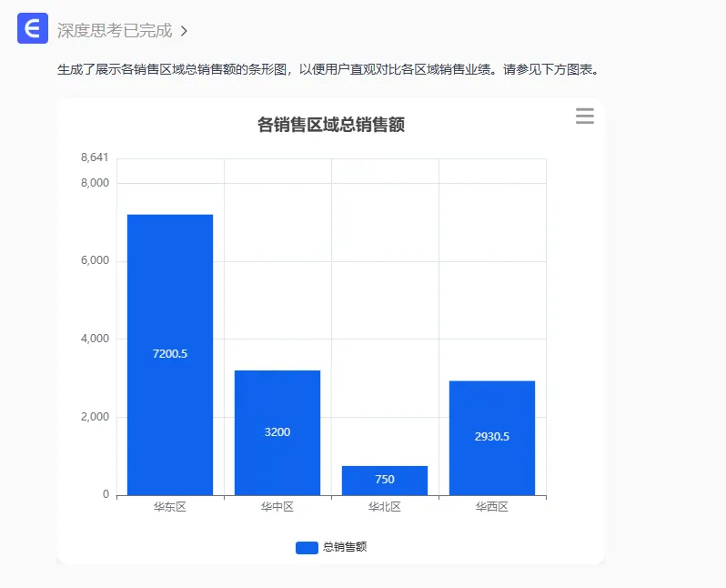Image resolution: width=726 pixels, height=588 pixels.
Task: Toggle the 总销售额 legend swatch
Action: 307,547
